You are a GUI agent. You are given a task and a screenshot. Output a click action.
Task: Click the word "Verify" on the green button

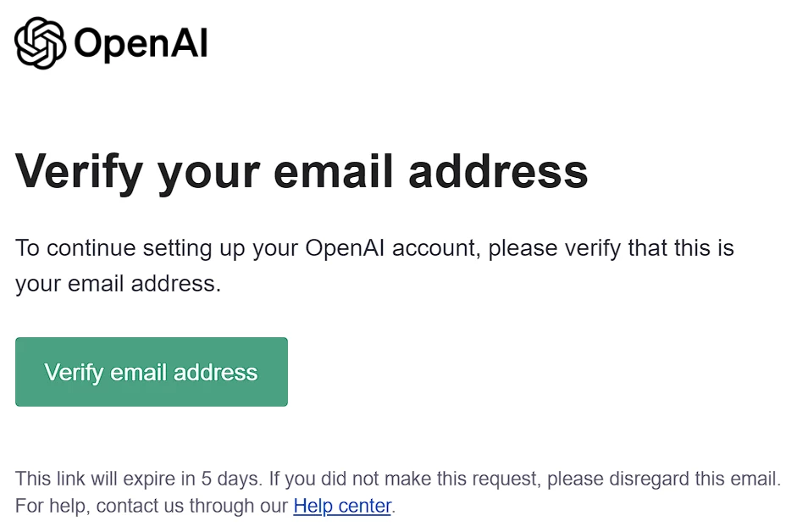tap(74, 373)
